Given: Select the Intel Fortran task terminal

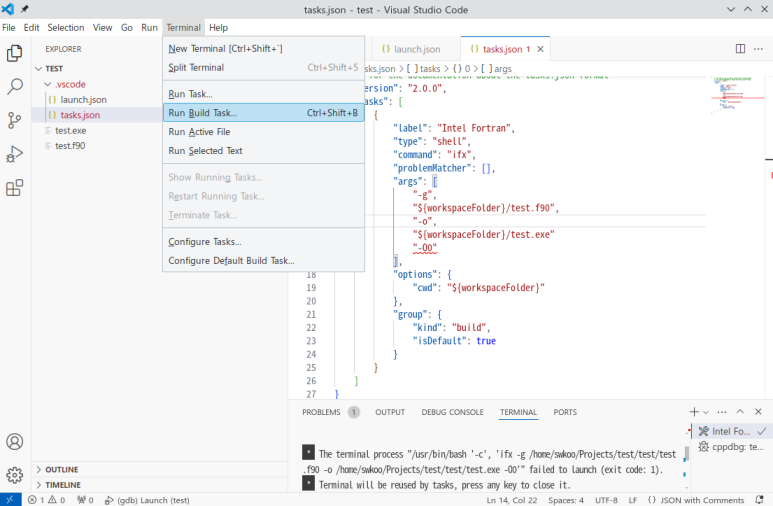Looking at the screenshot, I should (732, 431).
